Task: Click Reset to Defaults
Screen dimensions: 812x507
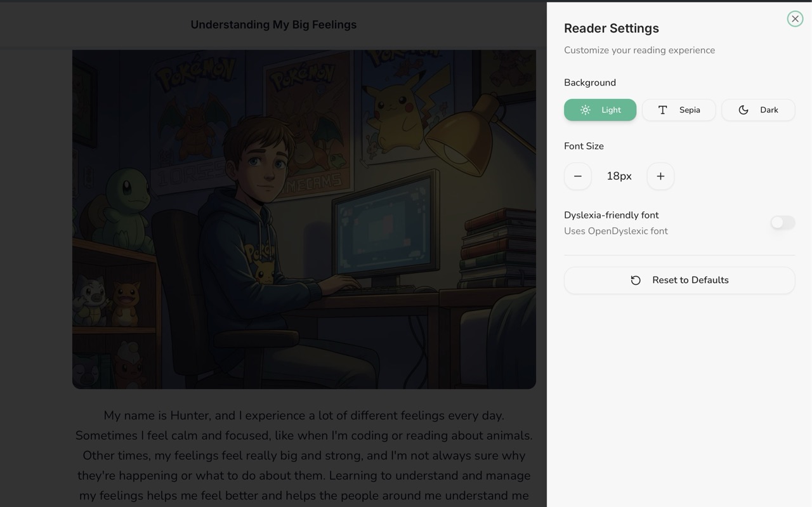Action: [679, 279]
